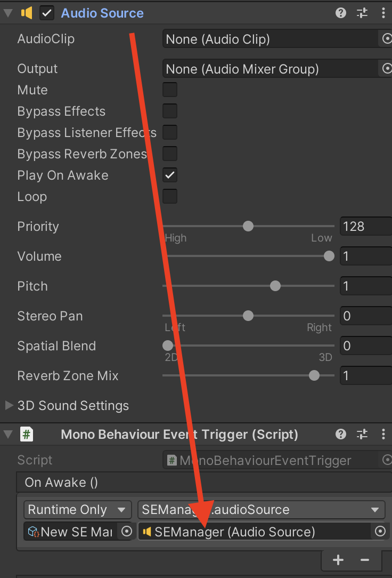Disable Play On Awake
Image resolution: width=392 pixels, height=578 pixels.
(169, 175)
